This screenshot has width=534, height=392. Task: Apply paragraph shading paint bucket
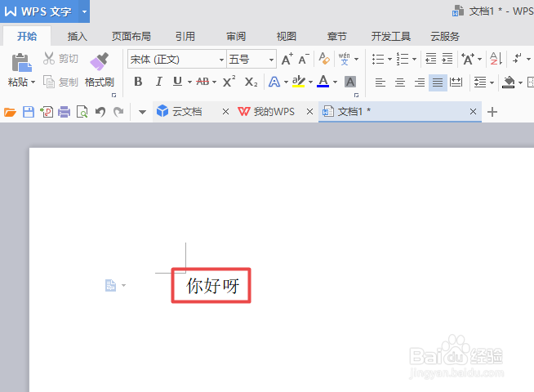[509, 82]
